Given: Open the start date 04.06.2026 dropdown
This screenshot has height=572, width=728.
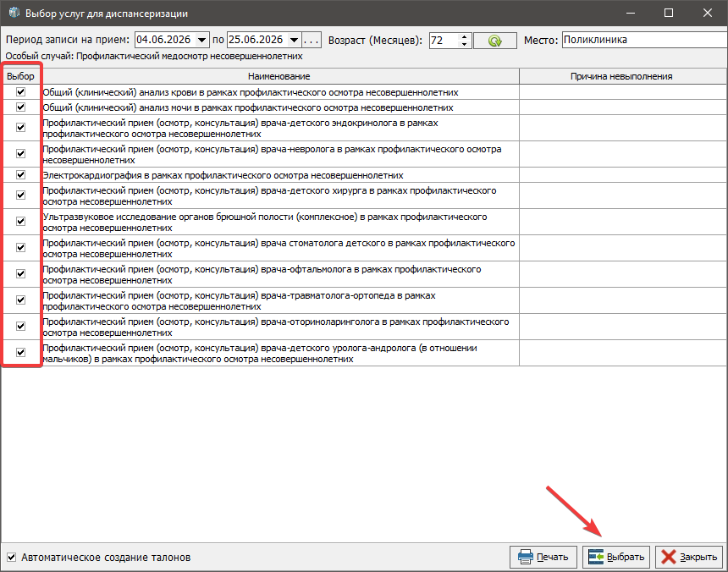Looking at the screenshot, I should [201, 41].
